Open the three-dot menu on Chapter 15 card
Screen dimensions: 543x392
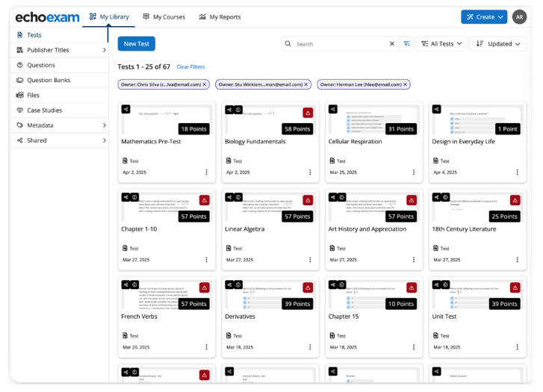click(414, 347)
